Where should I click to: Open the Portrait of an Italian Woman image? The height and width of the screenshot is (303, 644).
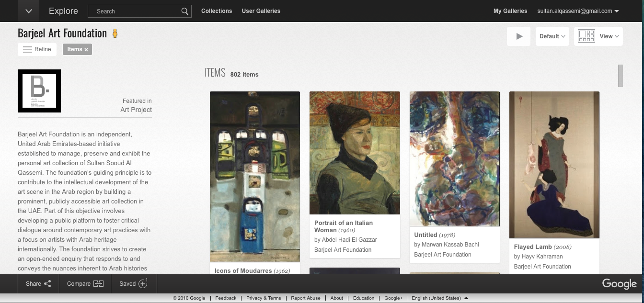click(355, 153)
